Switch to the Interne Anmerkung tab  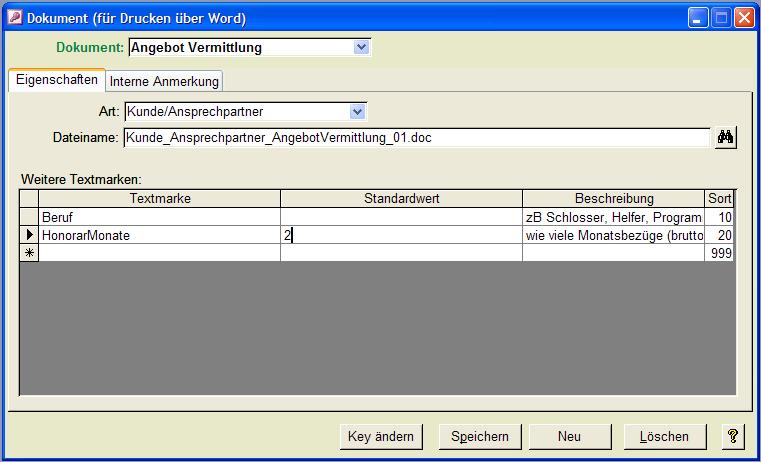(164, 81)
